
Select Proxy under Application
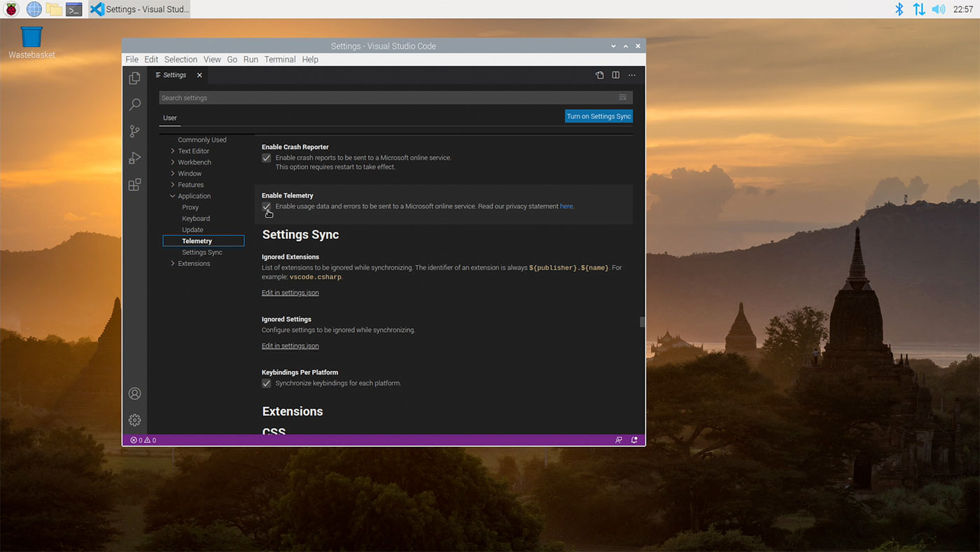click(190, 207)
